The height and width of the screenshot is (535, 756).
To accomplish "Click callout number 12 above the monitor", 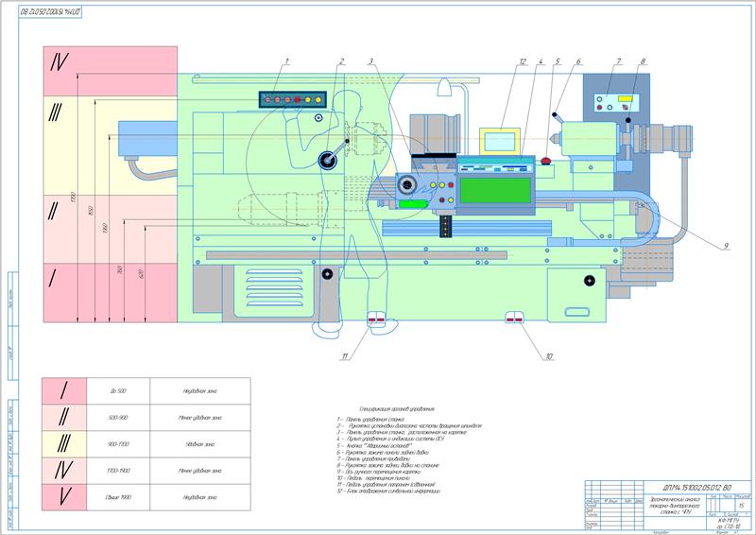I will pyautogui.click(x=523, y=61).
